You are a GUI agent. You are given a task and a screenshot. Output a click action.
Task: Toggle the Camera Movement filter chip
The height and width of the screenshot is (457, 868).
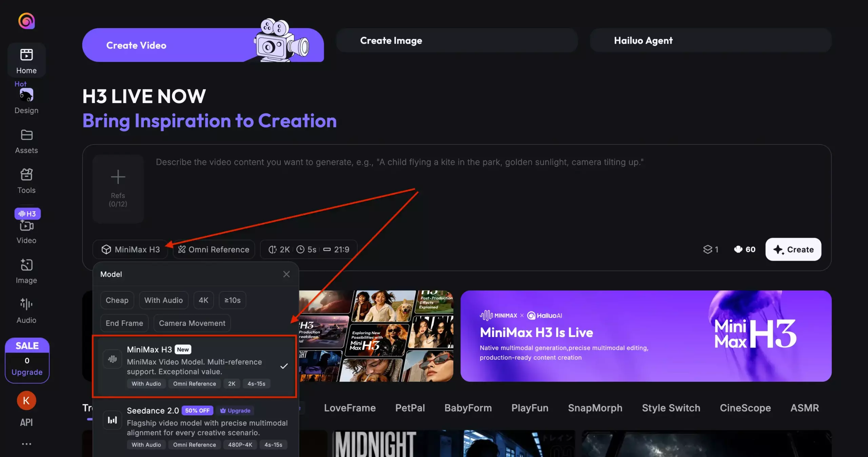tap(192, 323)
